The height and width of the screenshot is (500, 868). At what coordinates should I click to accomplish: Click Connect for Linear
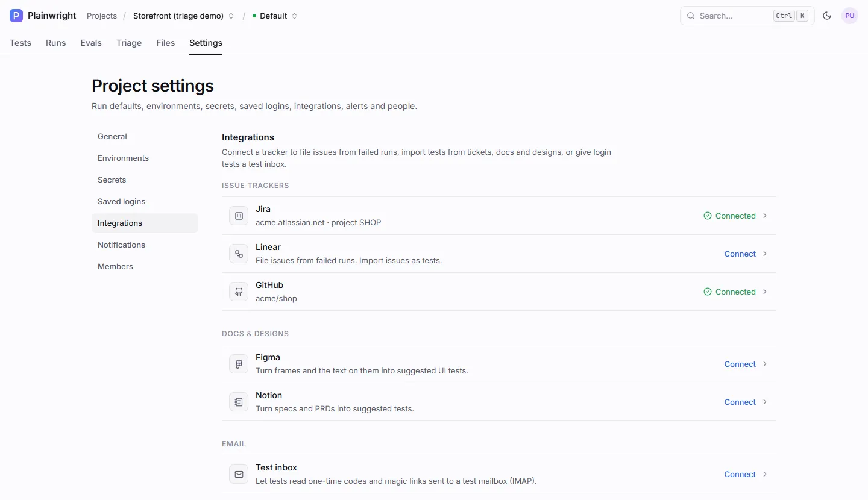coord(740,254)
